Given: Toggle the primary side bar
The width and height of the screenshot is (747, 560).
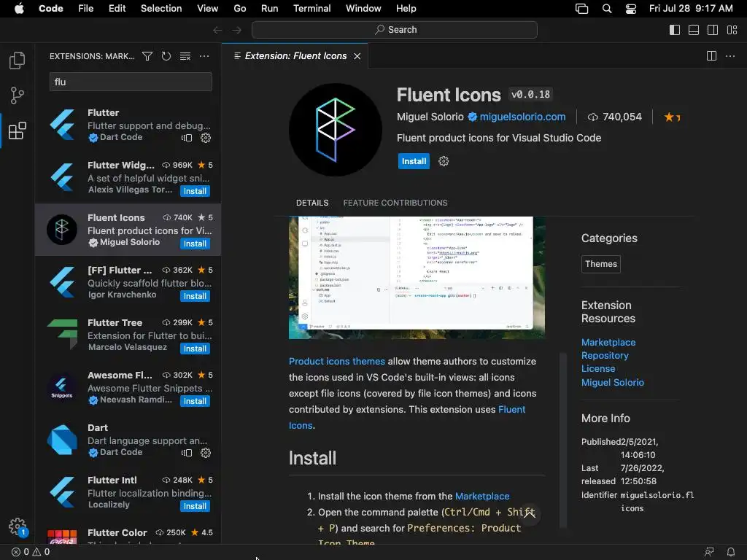Looking at the screenshot, I should (x=675, y=30).
